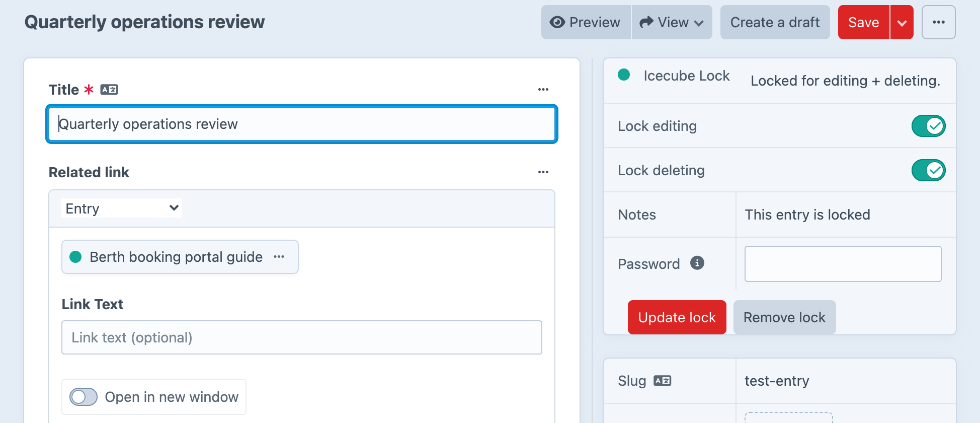This screenshot has width=980, height=423.
Task: Click the Icecube Lock status dot
Action: pyautogui.click(x=624, y=75)
